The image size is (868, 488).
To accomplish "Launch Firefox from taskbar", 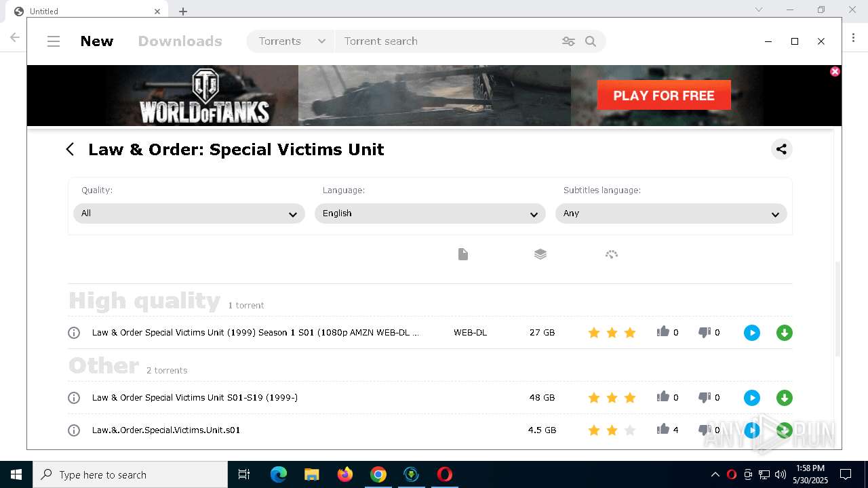I will click(x=344, y=474).
